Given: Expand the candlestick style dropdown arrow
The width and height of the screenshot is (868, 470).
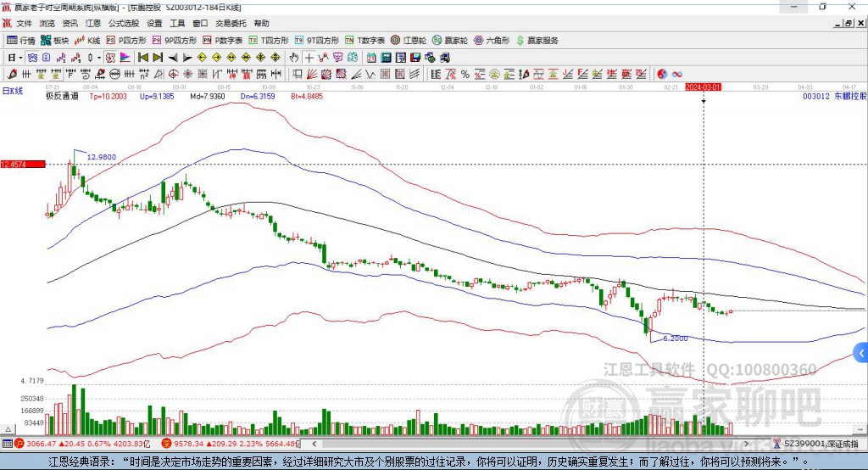Looking at the screenshot, I should (x=100, y=58).
